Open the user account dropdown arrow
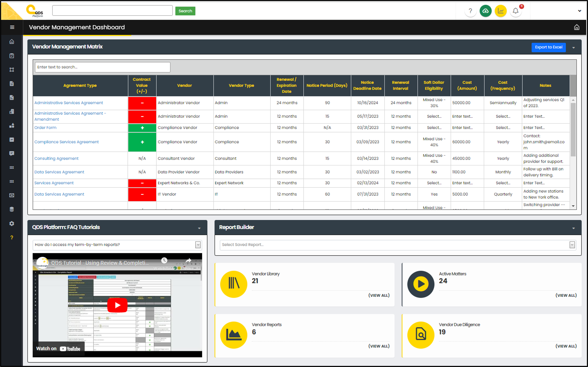Screen dimensions: 588x367 [579, 11]
